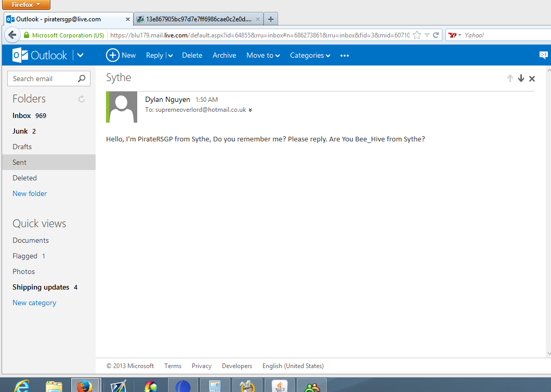Archive the open message
The width and height of the screenshot is (551, 392).
[224, 55]
